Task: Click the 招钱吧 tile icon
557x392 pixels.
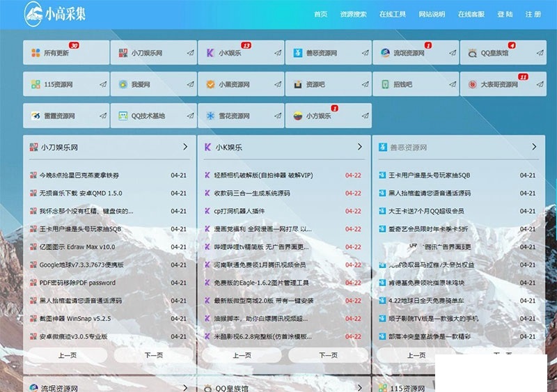Action: tap(386, 84)
